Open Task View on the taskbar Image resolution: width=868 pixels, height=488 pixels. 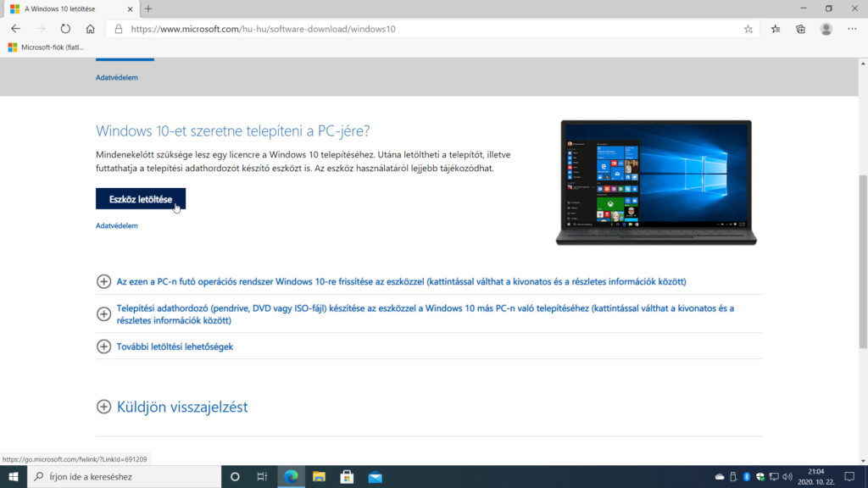(x=263, y=476)
